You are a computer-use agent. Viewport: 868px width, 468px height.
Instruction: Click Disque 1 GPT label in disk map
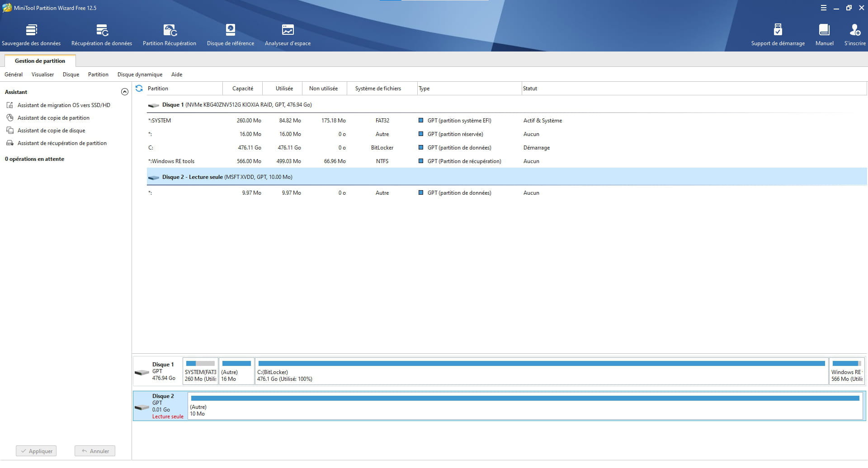157,371
